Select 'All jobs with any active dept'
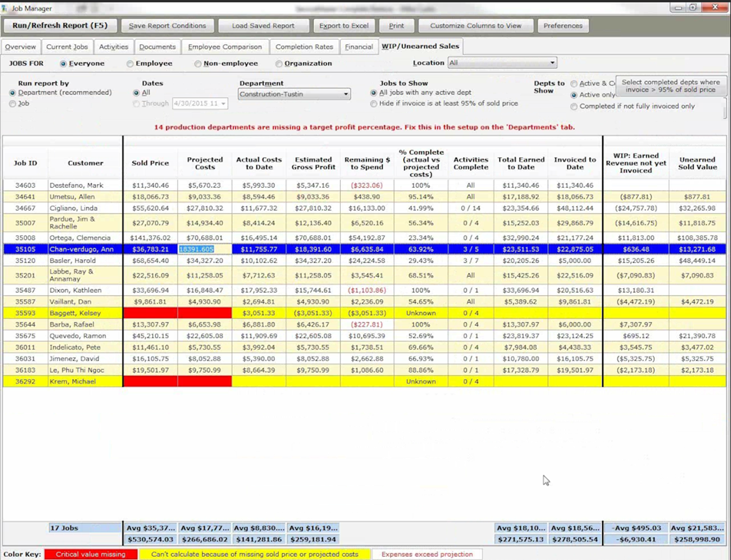This screenshot has height=560, width=731. coord(373,93)
